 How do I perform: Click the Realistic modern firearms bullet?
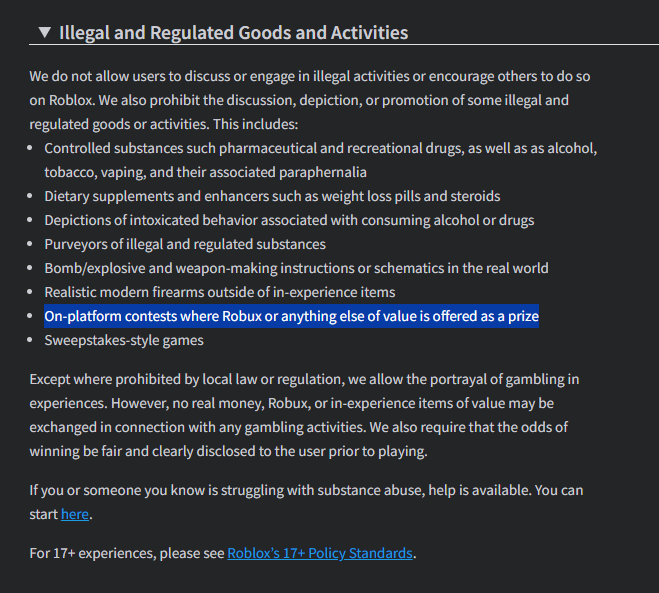click(x=220, y=292)
